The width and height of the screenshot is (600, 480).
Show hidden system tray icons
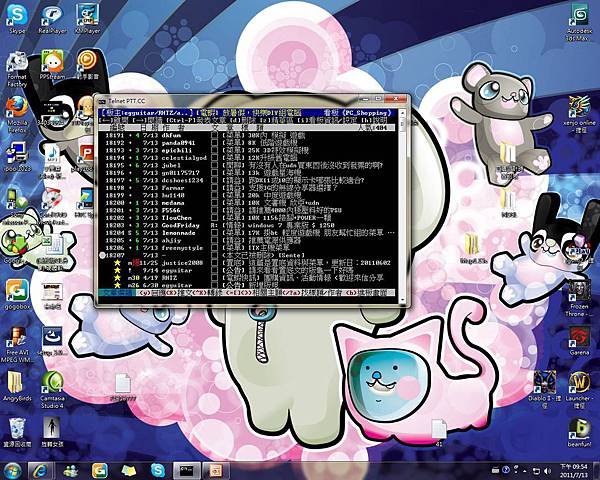coord(525,471)
